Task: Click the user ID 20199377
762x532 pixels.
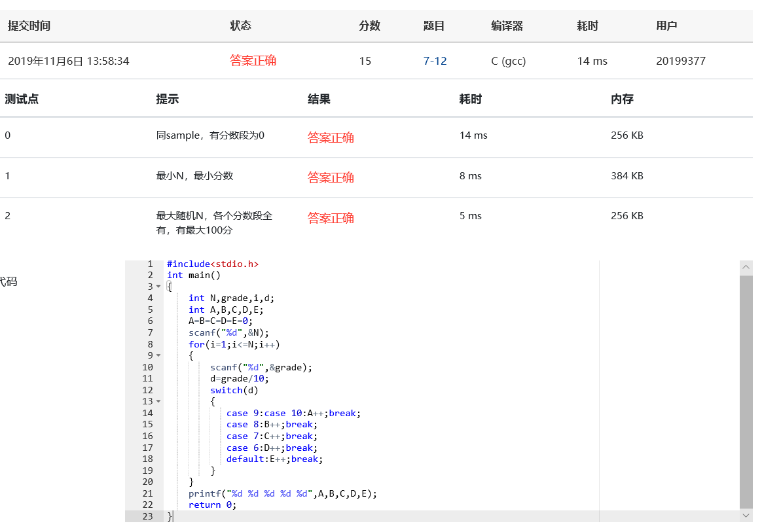Action: pyautogui.click(x=680, y=61)
